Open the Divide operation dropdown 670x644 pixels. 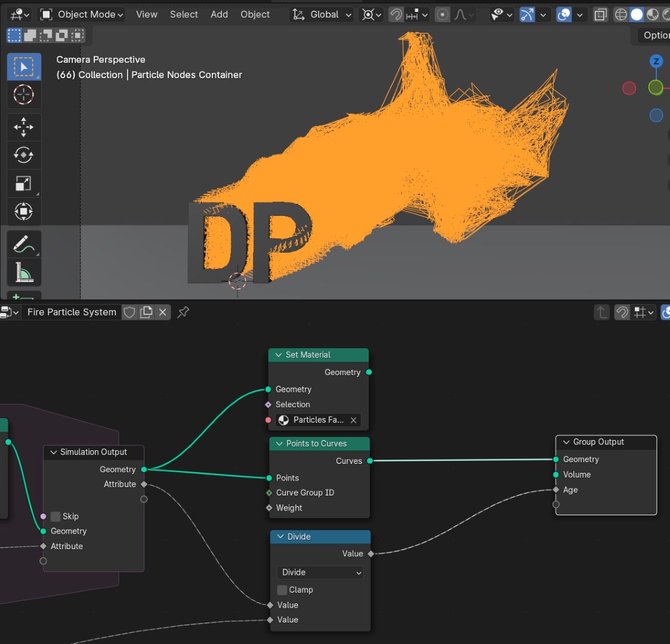(321, 572)
